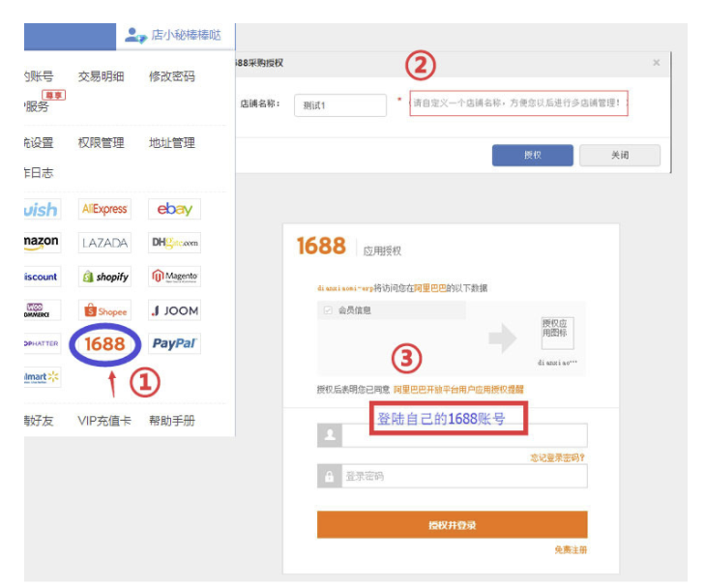
Task: Open 权限管理 menu entry
Action: point(102,143)
